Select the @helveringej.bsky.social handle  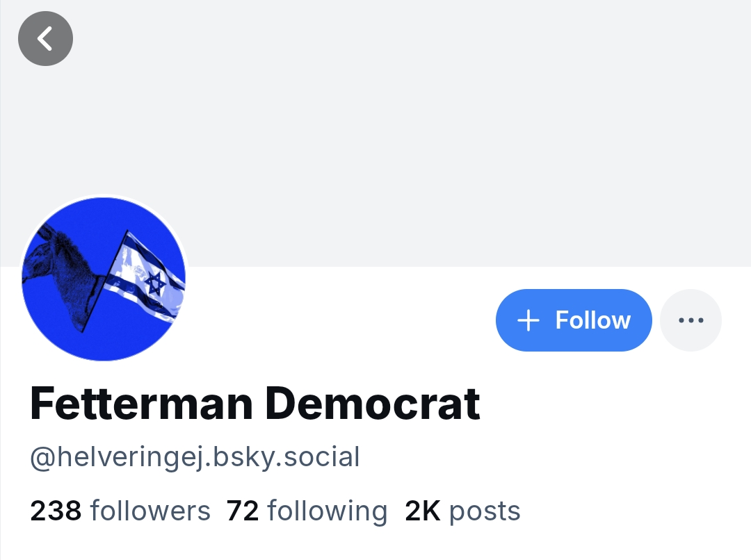click(x=195, y=458)
